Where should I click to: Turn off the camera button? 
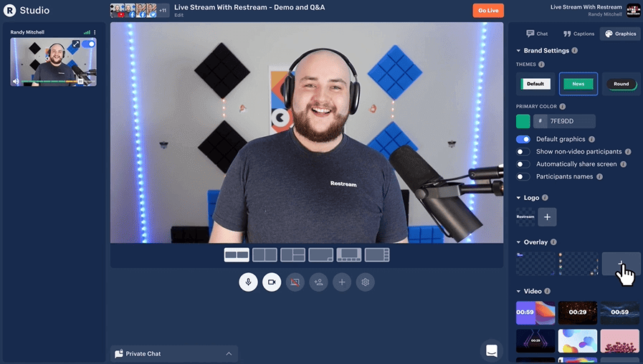click(272, 282)
